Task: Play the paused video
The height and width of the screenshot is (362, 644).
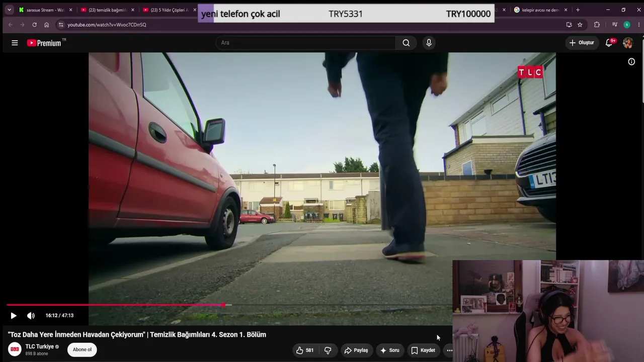Action: click(x=14, y=316)
